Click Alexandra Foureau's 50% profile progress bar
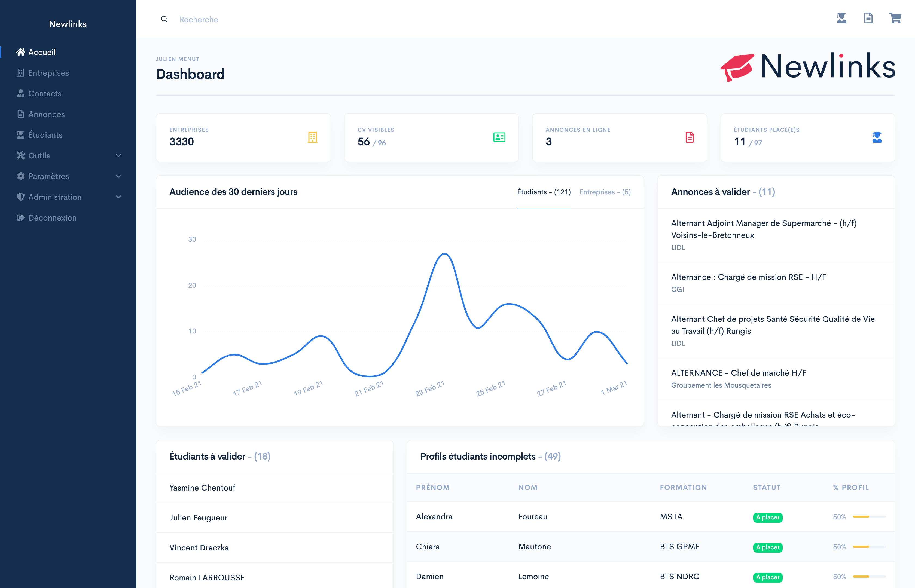915x588 pixels. click(x=869, y=517)
